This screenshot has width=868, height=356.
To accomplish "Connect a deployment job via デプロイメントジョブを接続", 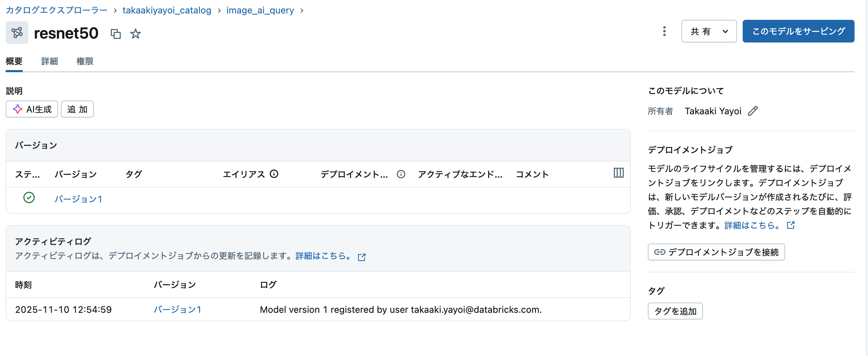I will click(716, 252).
